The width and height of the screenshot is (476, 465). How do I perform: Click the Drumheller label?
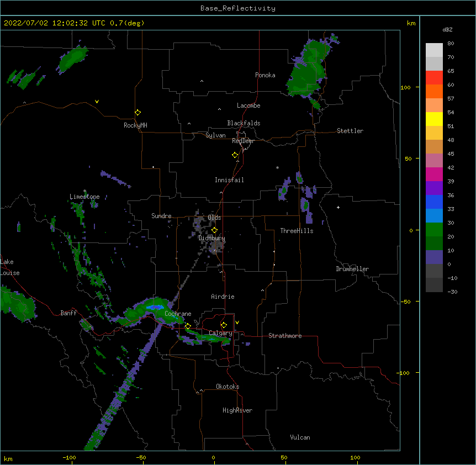(352, 269)
